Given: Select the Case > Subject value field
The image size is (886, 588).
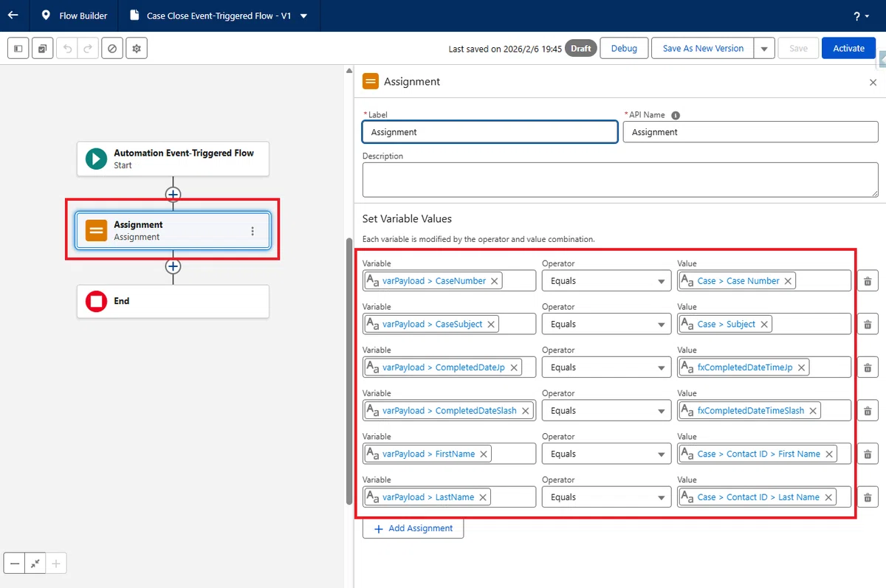Looking at the screenshot, I should [763, 325].
